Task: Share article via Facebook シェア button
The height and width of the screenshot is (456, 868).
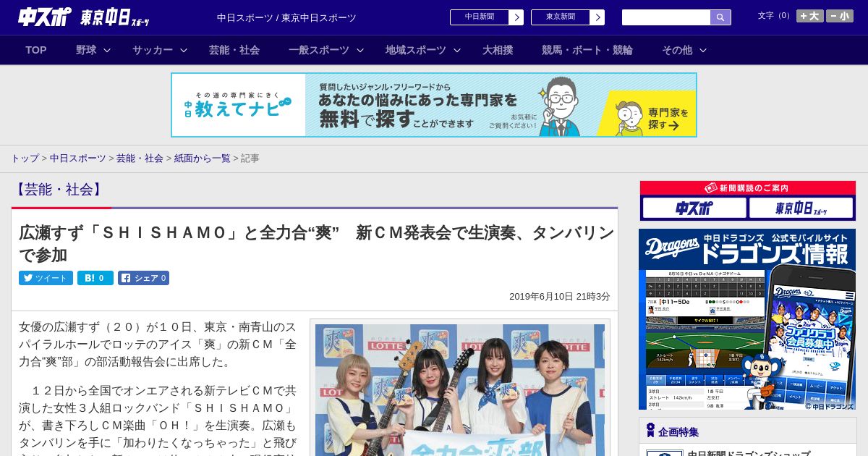Action: (143, 278)
